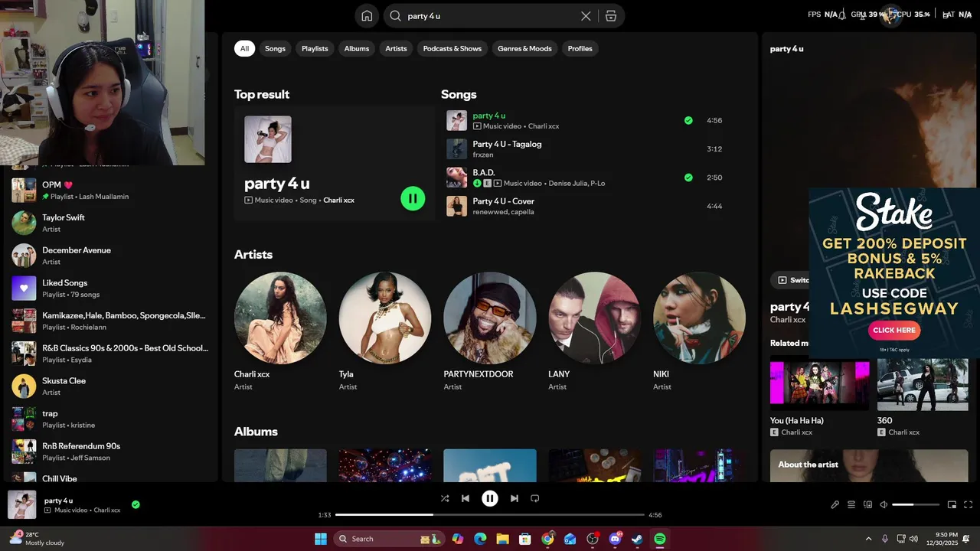The width and height of the screenshot is (980, 551).
Task: Open the miniplayer icon
Action: (x=952, y=505)
